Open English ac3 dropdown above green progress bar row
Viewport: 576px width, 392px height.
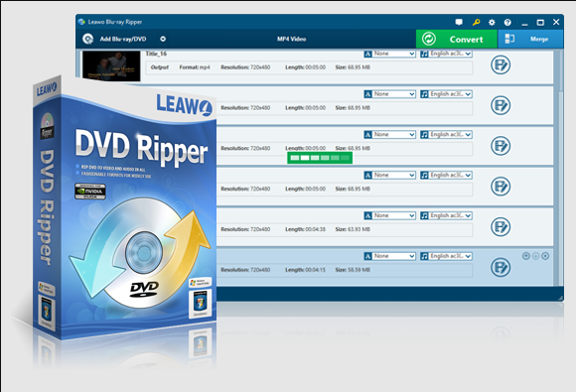click(450, 135)
